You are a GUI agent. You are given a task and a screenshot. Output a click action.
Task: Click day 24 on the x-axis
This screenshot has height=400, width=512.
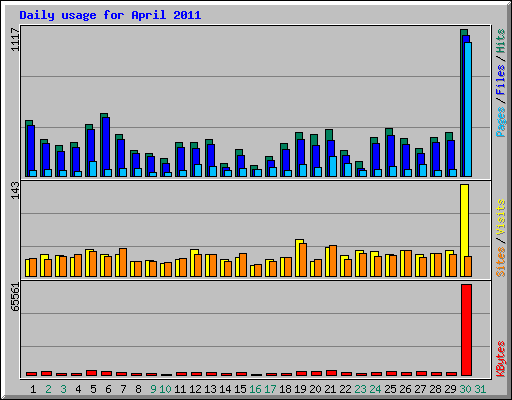point(375,389)
